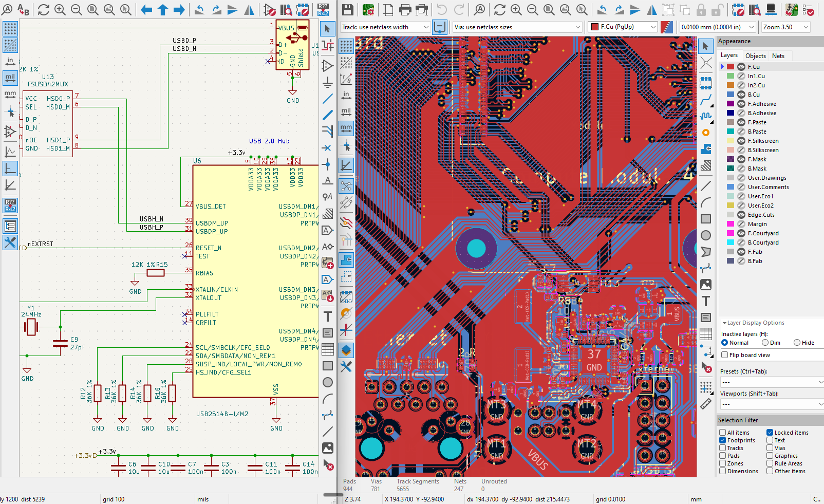Plot the board with the plotter icon

tap(421, 10)
